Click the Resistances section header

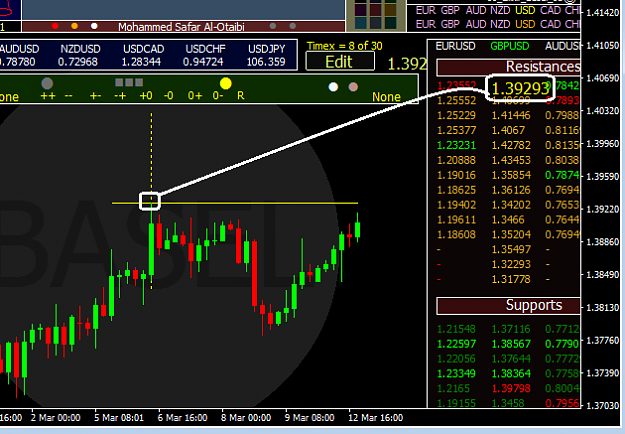pyautogui.click(x=509, y=67)
